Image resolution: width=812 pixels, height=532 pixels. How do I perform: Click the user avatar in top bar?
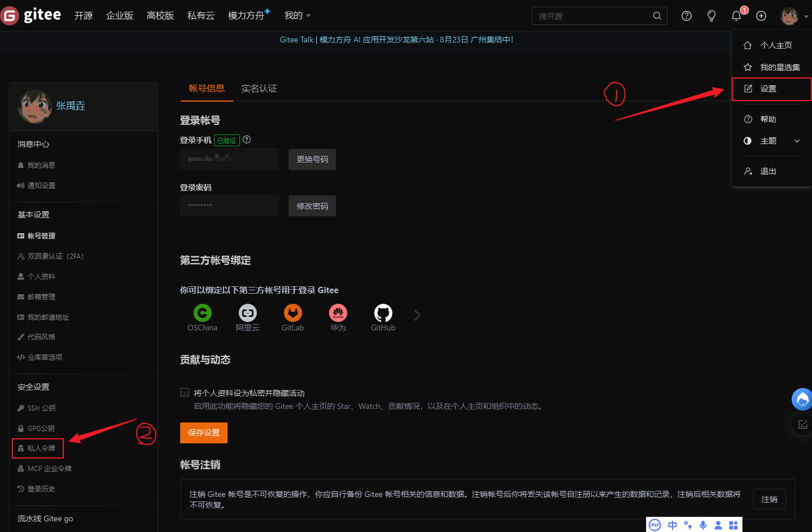tap(789, 16)
